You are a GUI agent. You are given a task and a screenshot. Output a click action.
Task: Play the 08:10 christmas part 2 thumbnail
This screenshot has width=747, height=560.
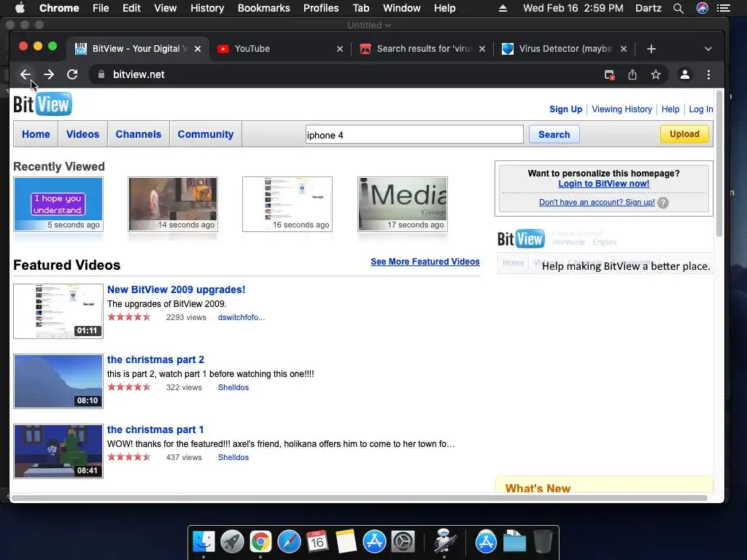[58, 381]
